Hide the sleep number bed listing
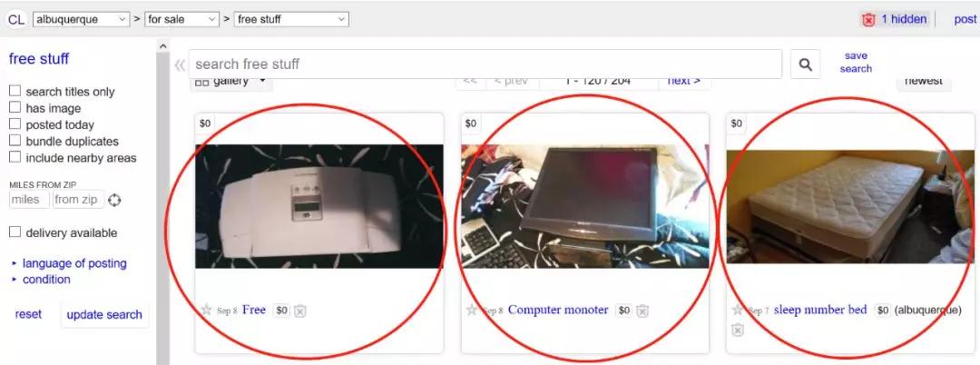This screenshot has height=365, width=980. pyautogui.click(x=738, y=330)
